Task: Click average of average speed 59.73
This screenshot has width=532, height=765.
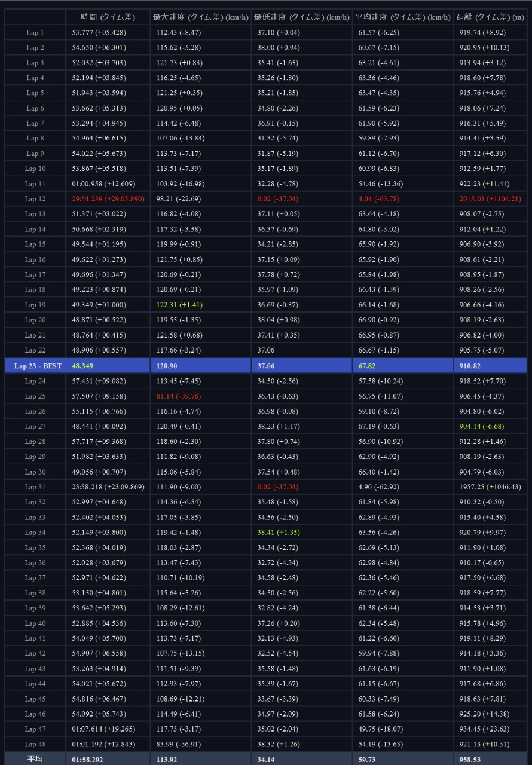Action: click(367, 760)
